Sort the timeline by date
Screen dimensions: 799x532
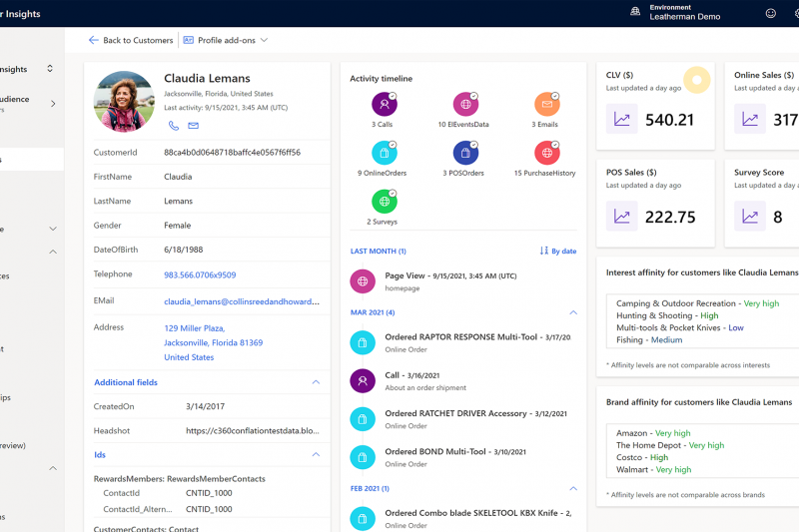pos(558,251)
